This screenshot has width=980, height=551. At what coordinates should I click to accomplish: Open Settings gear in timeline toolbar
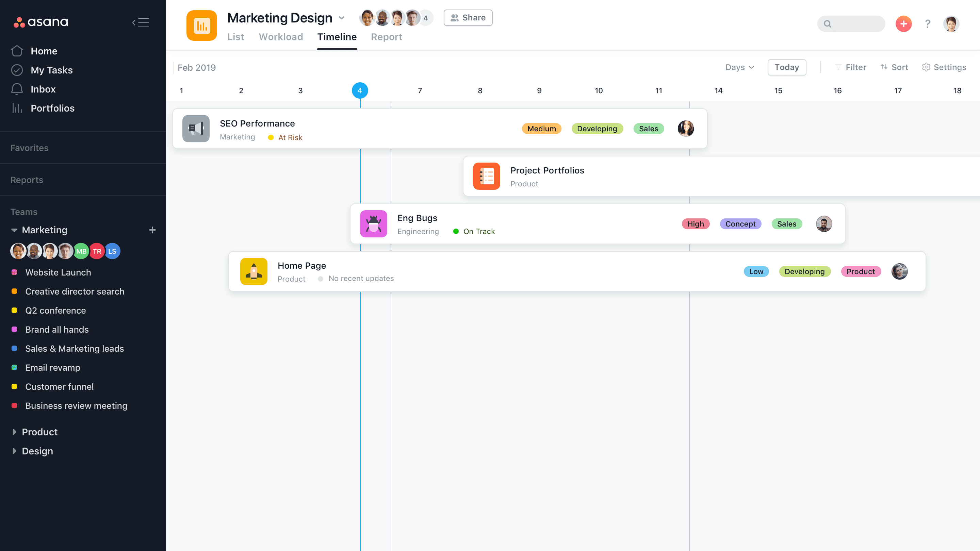click(944, 67)
